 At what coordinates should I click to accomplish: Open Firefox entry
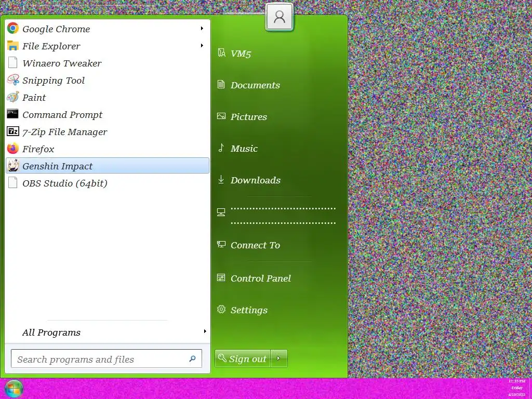(x=108, y=149)
